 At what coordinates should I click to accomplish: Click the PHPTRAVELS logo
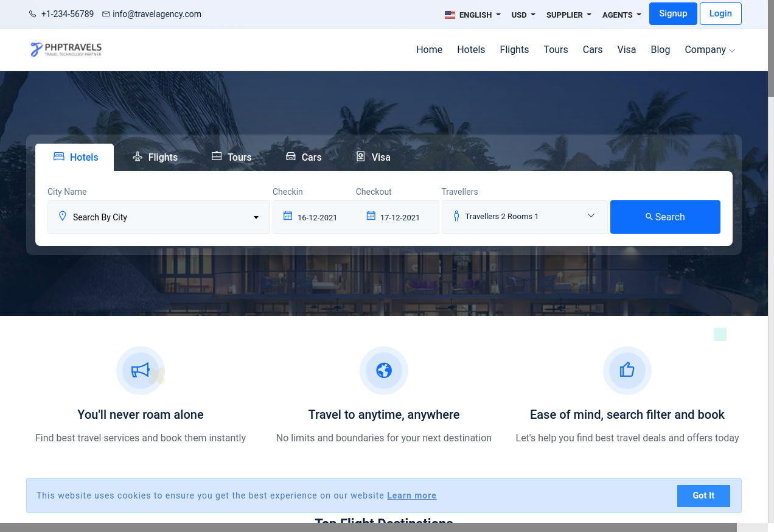pos(66,49)
